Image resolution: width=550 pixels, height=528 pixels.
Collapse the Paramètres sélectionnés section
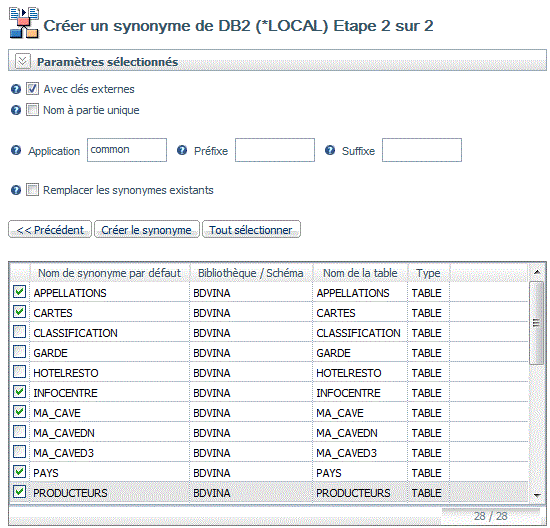23,61
